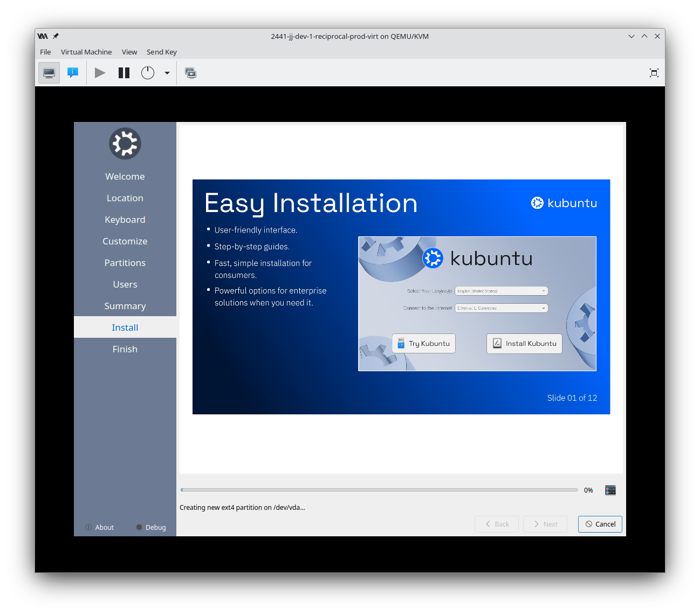The image size is (700, 614).
Task: Select the Users step
Action: [x=125, y=284]
